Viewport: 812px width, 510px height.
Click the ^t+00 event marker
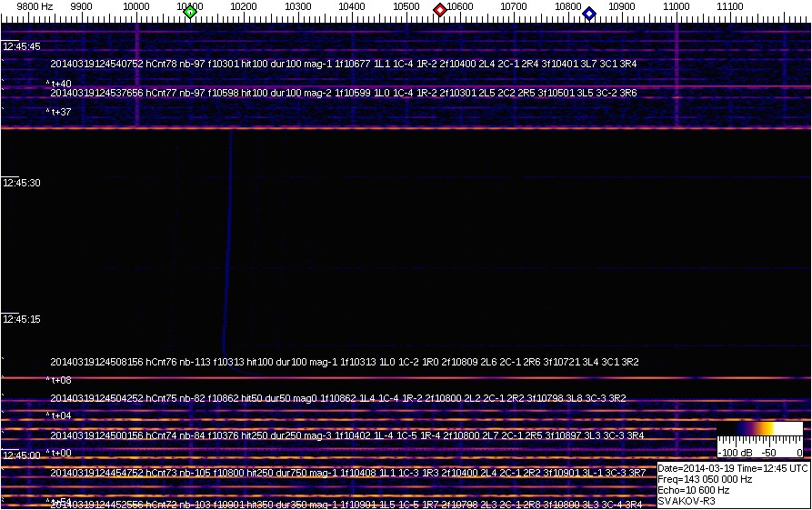tap(59, 453)
